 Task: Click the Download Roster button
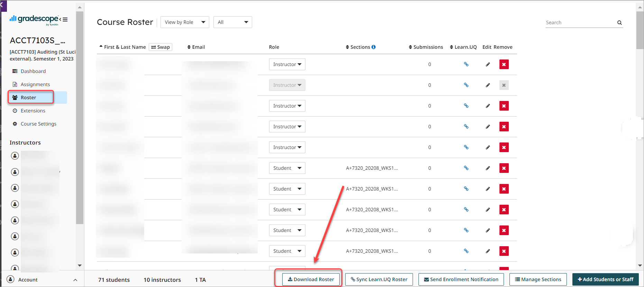click(x=311, y=279)
